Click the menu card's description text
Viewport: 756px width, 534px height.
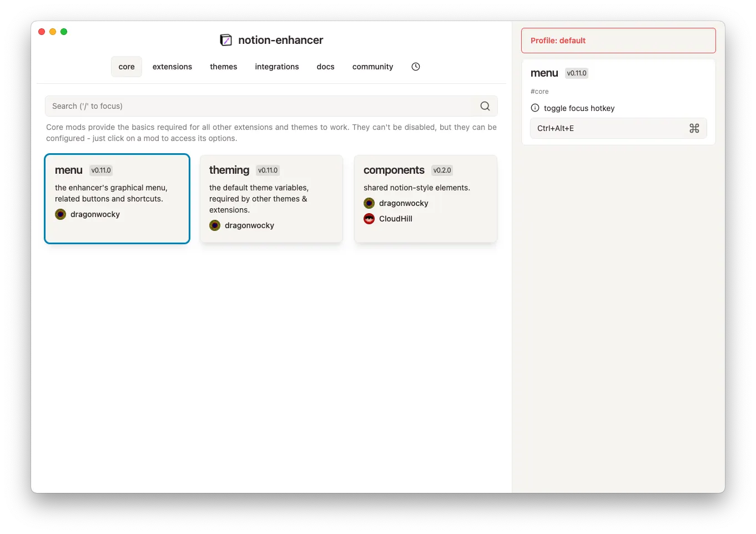[x=111, y=193]
